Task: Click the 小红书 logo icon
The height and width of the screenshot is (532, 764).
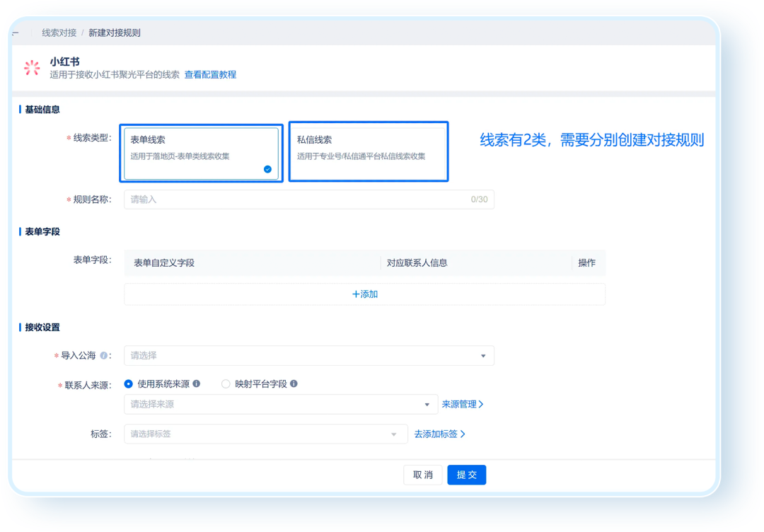Action: tap(32, 68)
